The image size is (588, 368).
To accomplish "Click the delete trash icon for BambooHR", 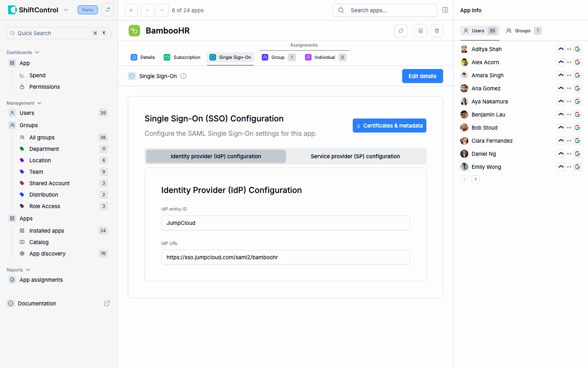I will coord(437,31).
